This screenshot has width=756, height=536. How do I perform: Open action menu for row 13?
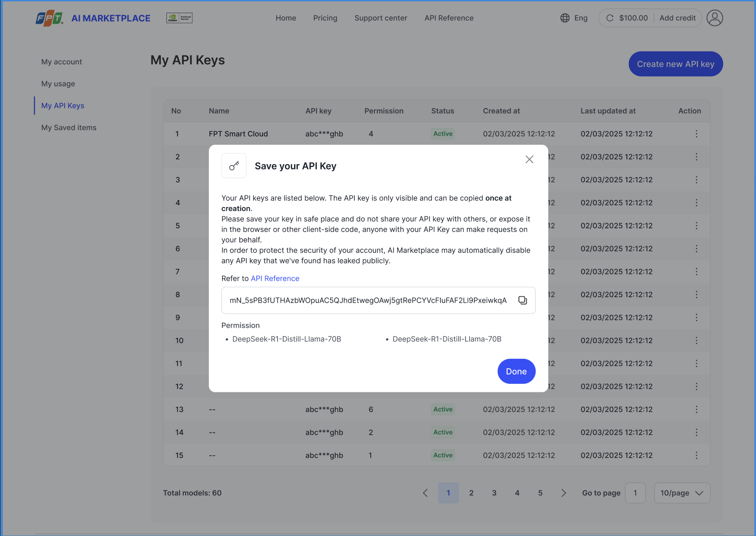[696, 410]
